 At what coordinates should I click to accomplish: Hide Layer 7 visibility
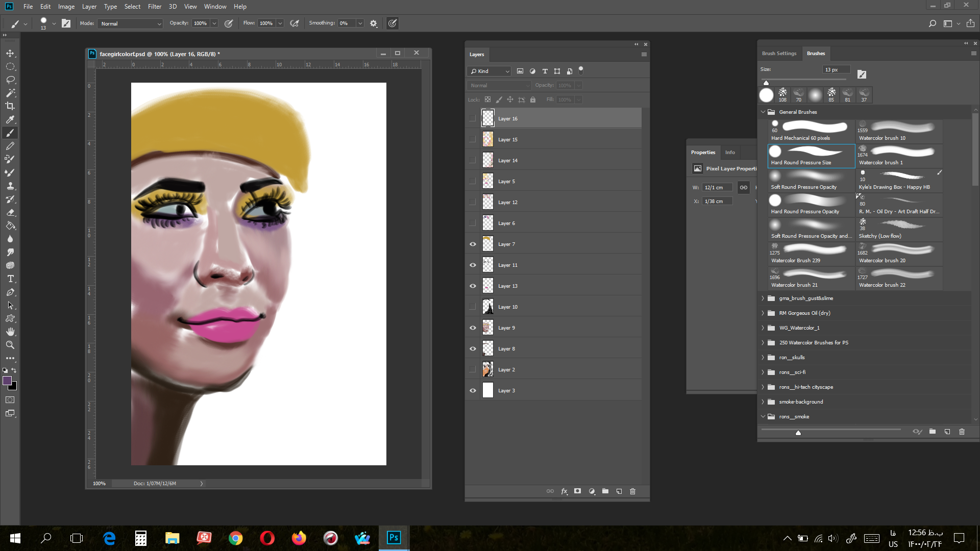[473, 244]
